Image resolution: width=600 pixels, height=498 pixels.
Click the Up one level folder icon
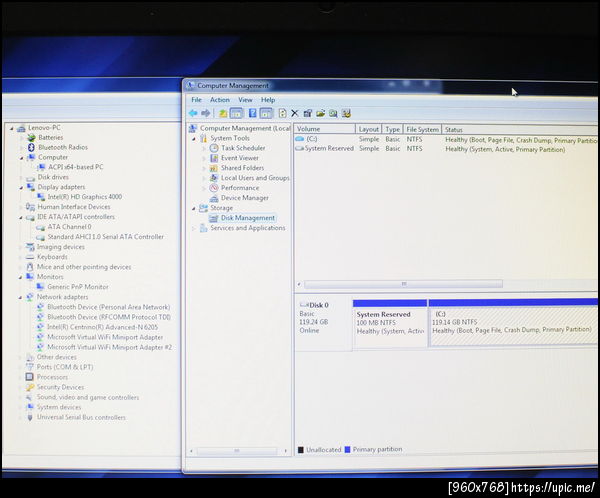pyautogui.click(x=223, y=113)
